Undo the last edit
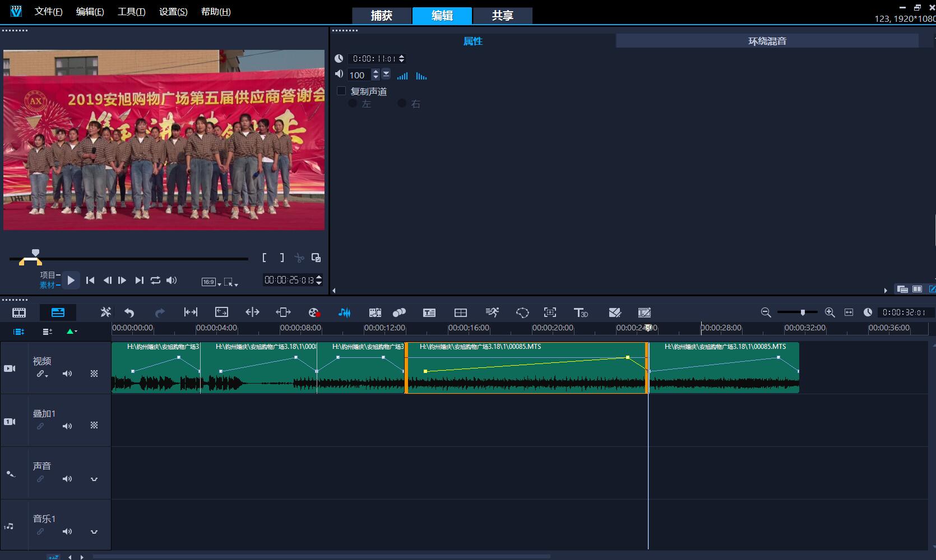The width and height of the screenshot is (936, 560). (x=129, y=312)
